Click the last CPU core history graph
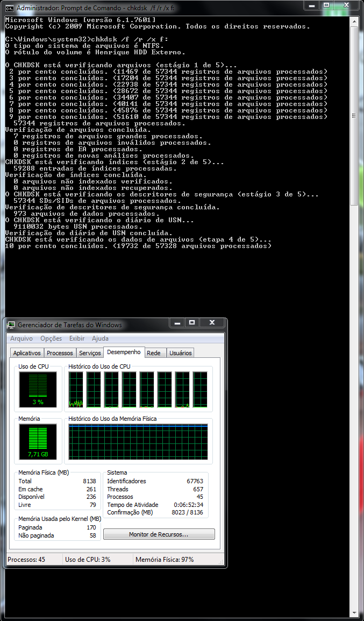This screenshot has width=364, height=621. point(200,390)
